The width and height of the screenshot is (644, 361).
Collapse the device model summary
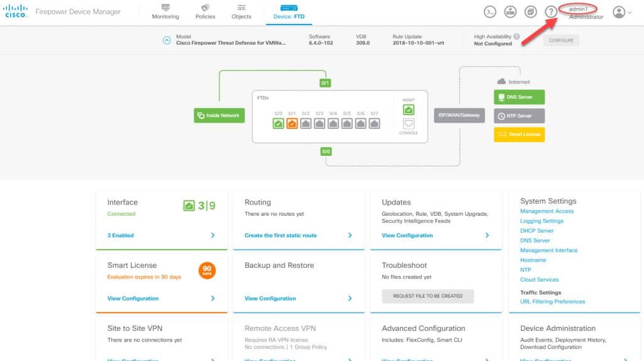tap(167, 40)
